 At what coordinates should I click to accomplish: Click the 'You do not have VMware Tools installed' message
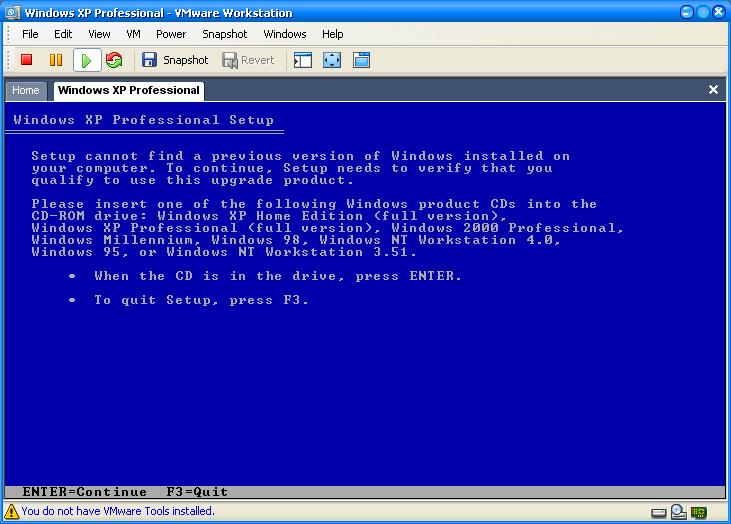click(x=118, y=511)
